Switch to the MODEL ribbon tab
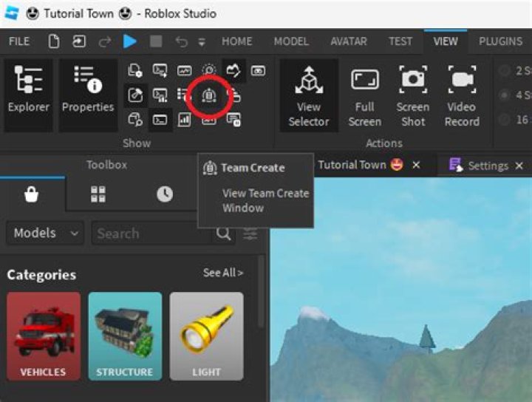This screenshot has width=532, height=402. pos(291,41)
